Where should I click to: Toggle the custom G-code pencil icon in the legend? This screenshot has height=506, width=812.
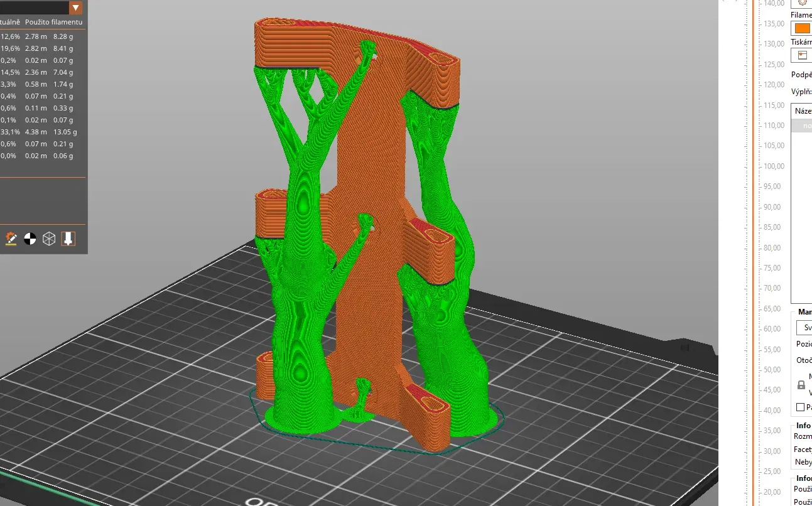pyautogui.click(x=11, y=239)
